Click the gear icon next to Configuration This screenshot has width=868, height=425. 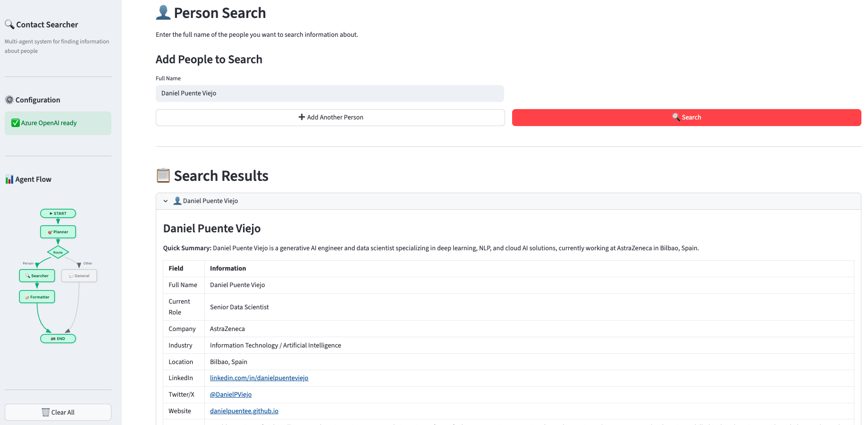point(9,99)
